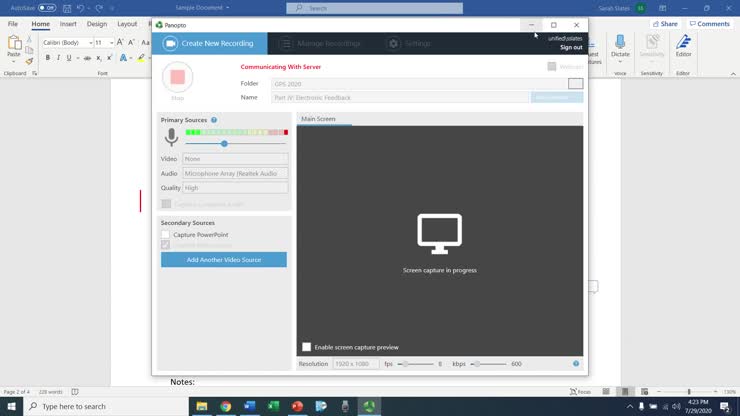
Task: Expand the Quality dropdown
Action: click(235, 188)
